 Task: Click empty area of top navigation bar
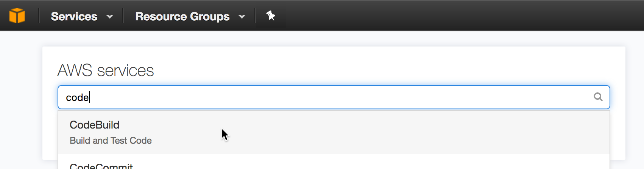point(454,16)
